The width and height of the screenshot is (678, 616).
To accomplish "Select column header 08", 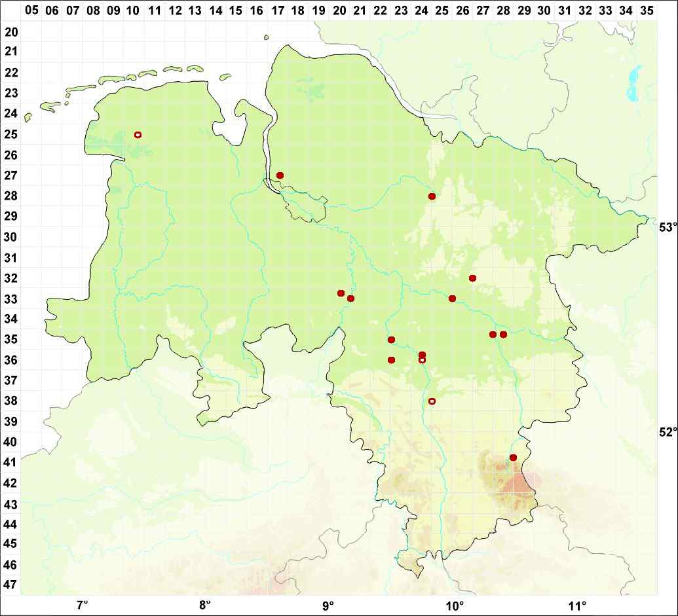I will (93, 10).
